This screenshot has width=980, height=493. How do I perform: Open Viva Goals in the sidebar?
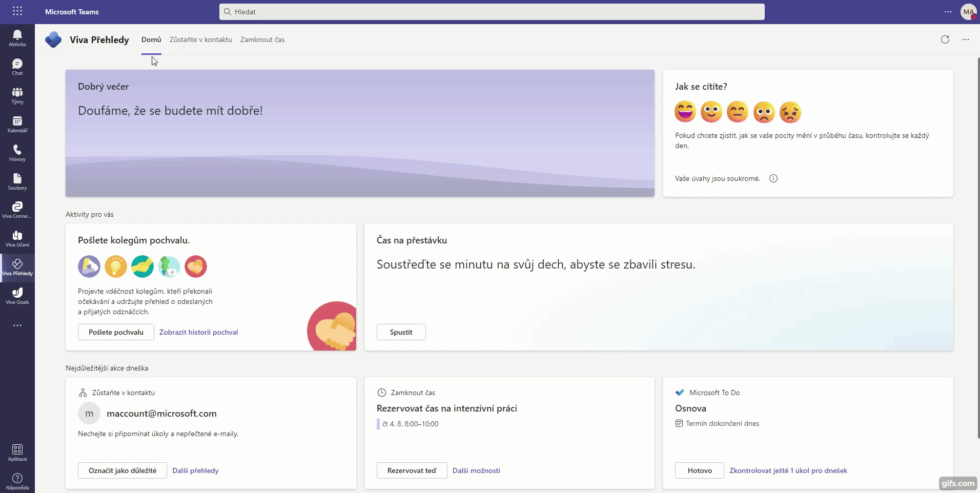tap(17, 296)
